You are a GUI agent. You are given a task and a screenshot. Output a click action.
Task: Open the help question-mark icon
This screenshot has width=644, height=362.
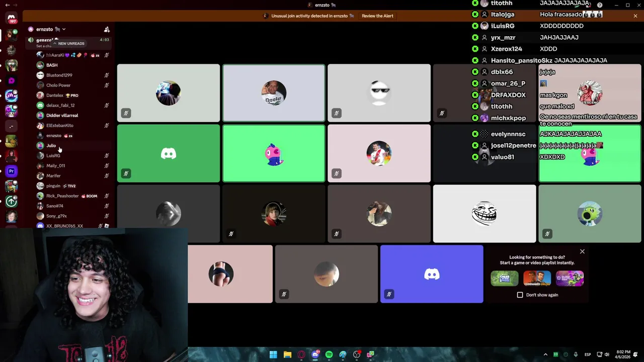[600, 5]
